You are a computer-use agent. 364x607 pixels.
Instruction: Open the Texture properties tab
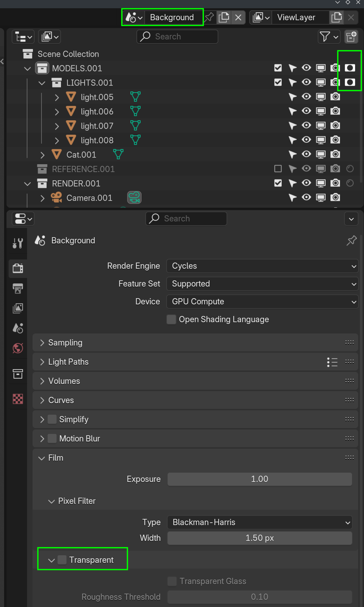pyautogui.click(x=18, y=399)
